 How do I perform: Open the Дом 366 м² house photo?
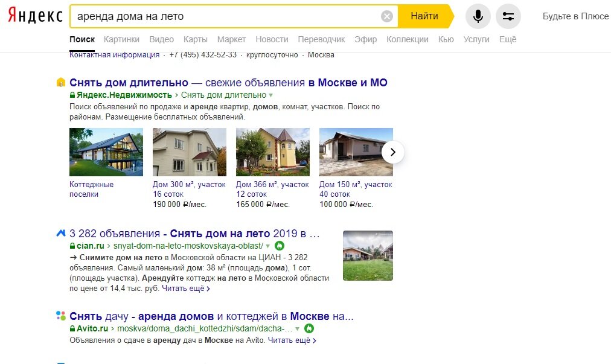[x=273, y=152]
